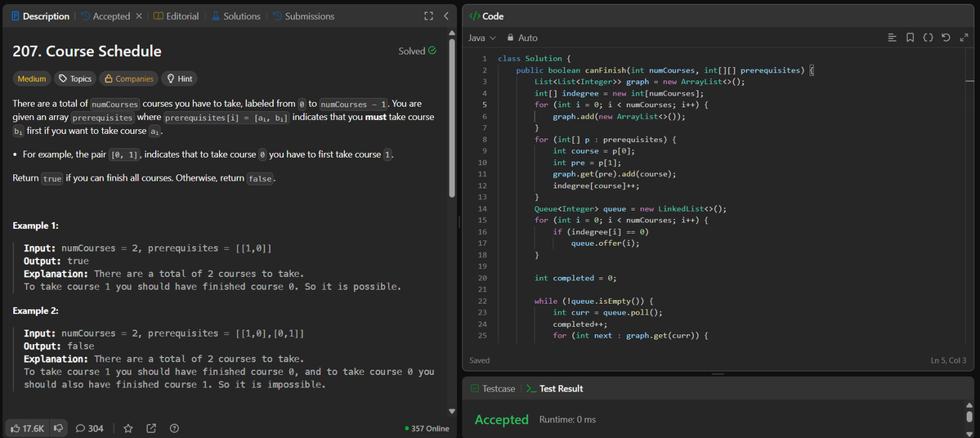Click the description panel vertical scrollbar
The width and height of the screenshot is (980, 438).
[453, 118]
